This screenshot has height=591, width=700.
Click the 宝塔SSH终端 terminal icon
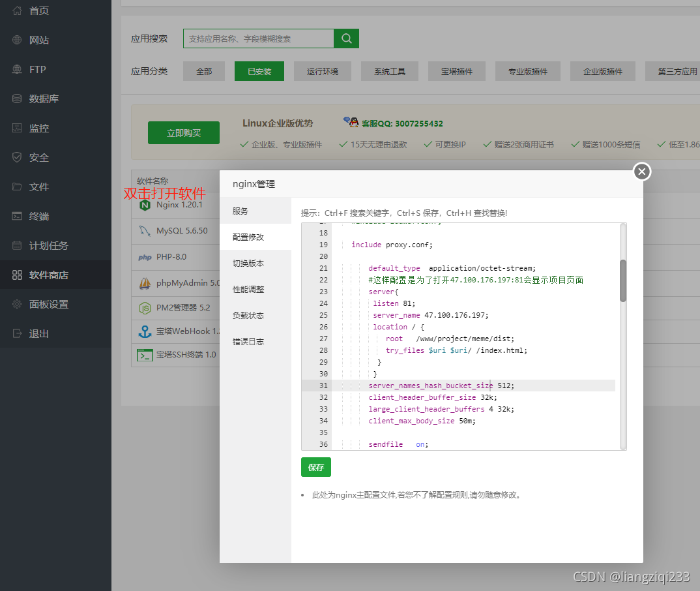pos(145,355)
